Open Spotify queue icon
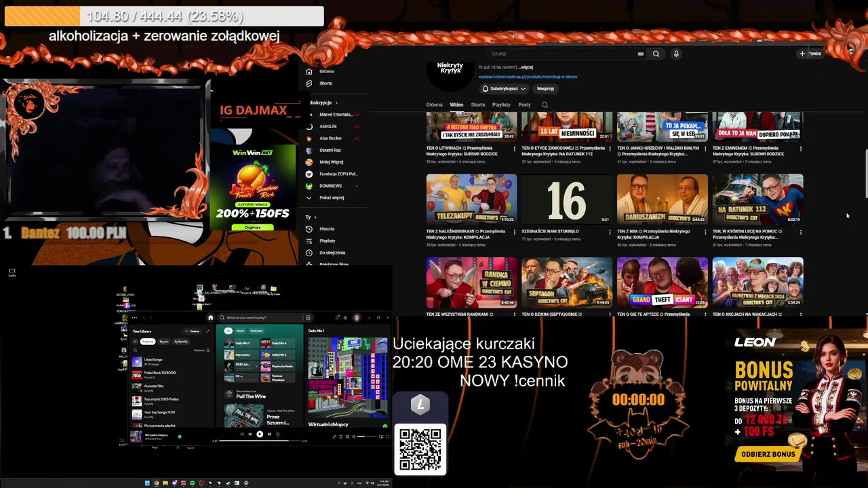Screen dimensions: 868x488 click(341, 436)
